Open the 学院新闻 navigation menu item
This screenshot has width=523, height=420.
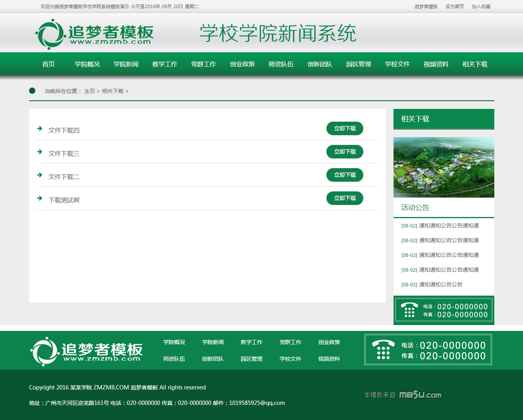click(126, 64)
